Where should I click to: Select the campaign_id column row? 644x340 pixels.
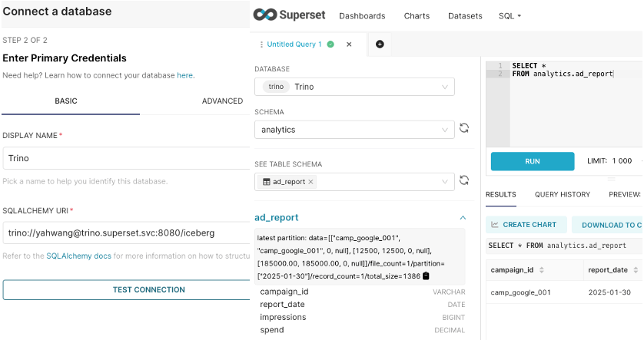[x=363, y=292]
